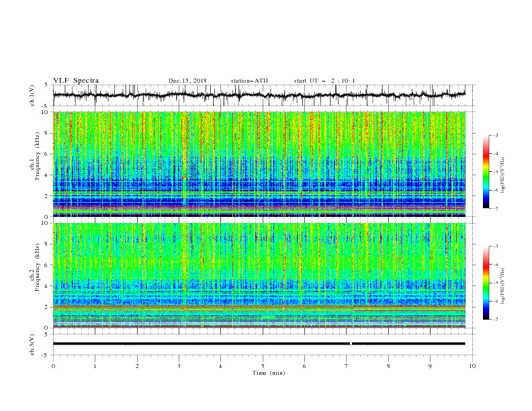This screenshot has height=411, width=532.
Task: Click the '-3' label on ch.1 colorbar
Action: [x=496, y=135]
